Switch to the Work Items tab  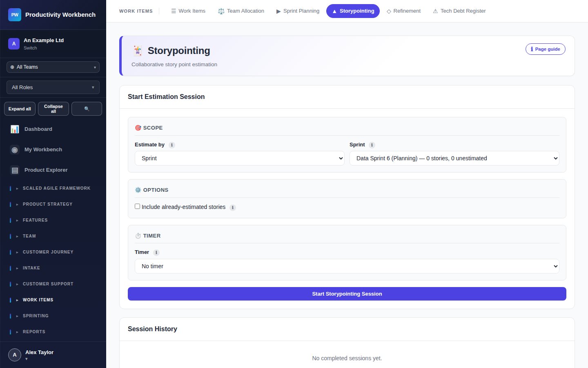[188, 11]
